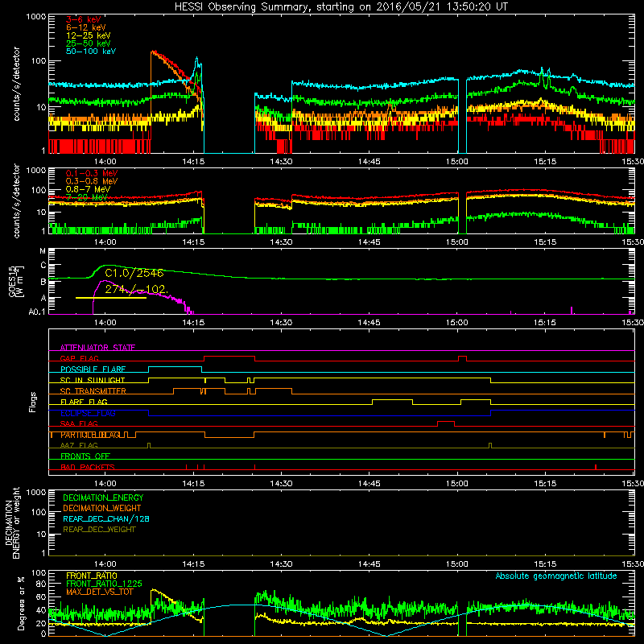644x644 pixels.
Task: Click the FRONT_RATIO legend label
Action: click(92, 576)
